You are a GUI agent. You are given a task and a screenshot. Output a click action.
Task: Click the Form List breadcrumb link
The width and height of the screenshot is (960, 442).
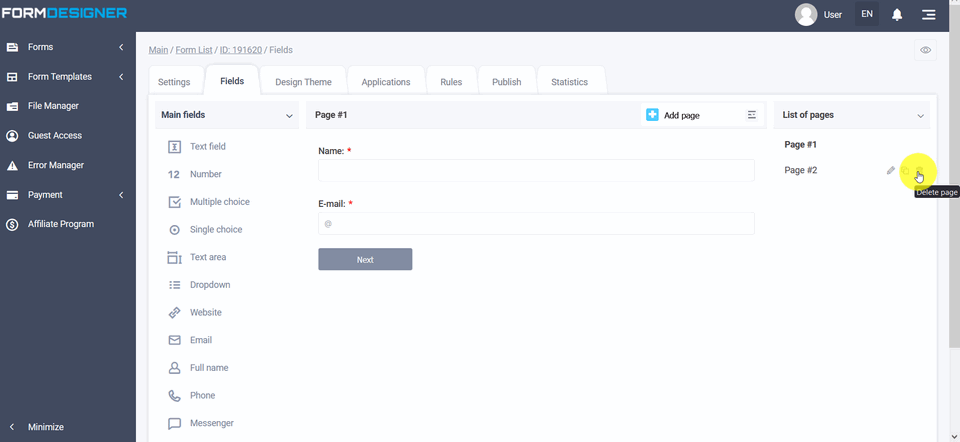194,50
